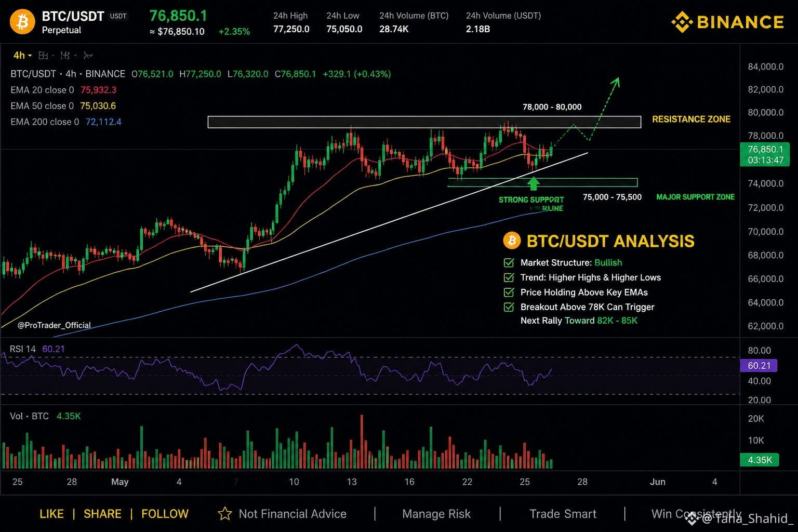798x532 pixels.
Task: Click the 24h High value 77,250.0
Action: (x=291, y=29)
